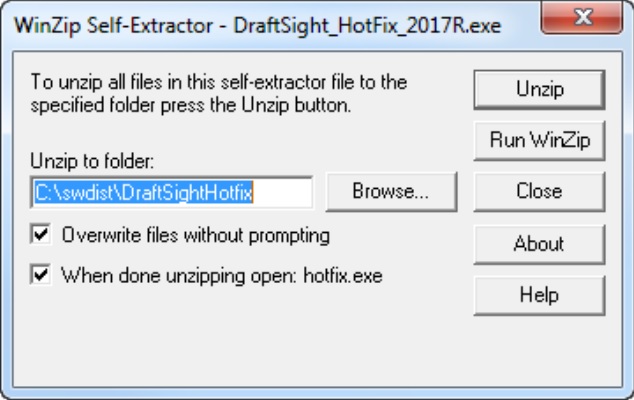Select the Close button below Run WinZip

(x=539, y=192)
